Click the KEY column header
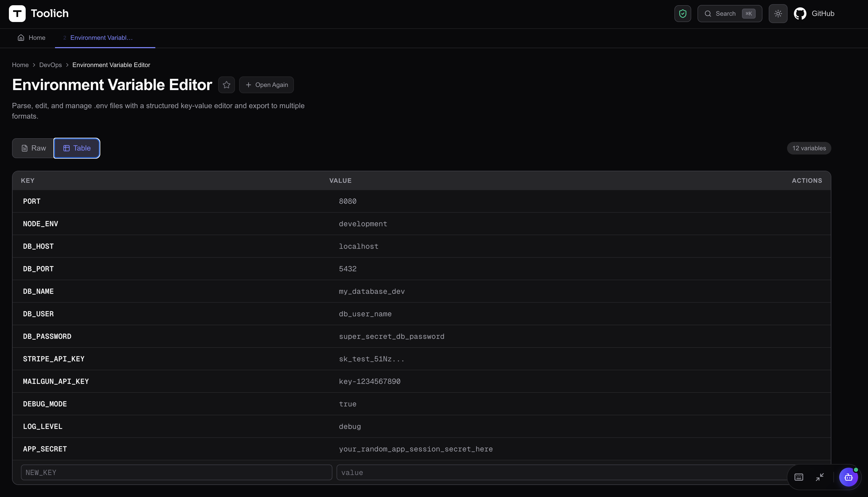The height and width of the screenshot is (497, 868). click(28, 181)
